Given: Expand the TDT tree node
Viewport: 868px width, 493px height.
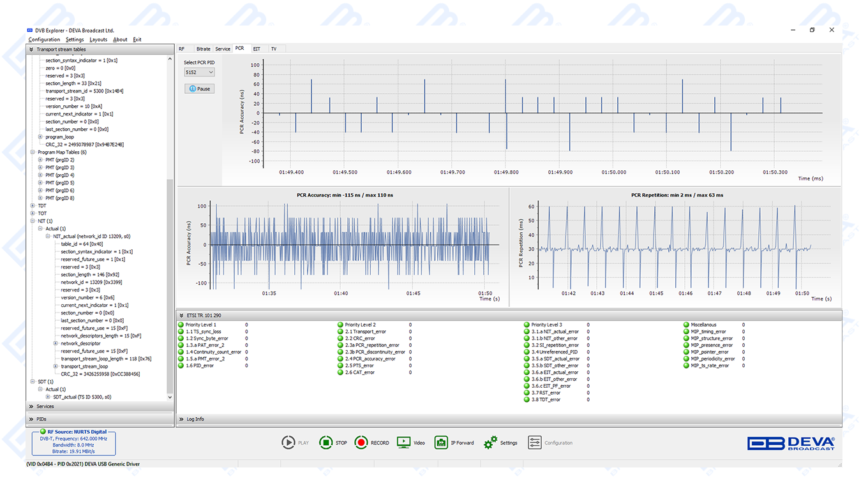Looking at the screenshot, I should tap(33, 206).
